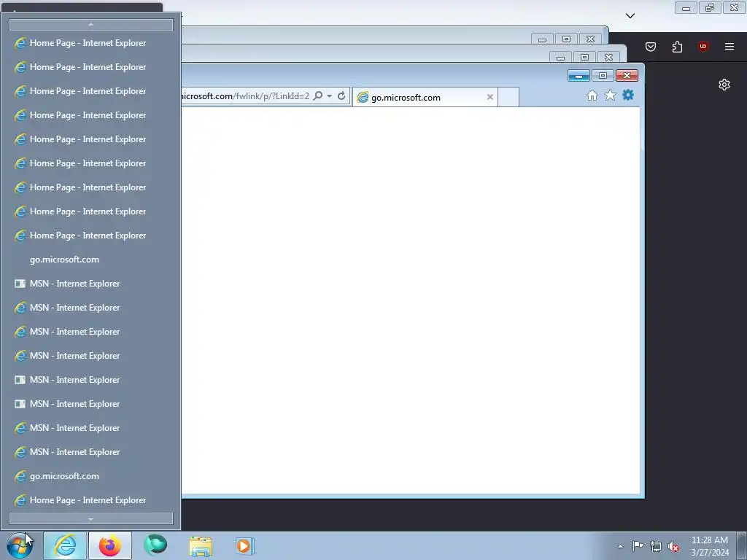Minimize the front Internet Explorer window

[578, 76]
